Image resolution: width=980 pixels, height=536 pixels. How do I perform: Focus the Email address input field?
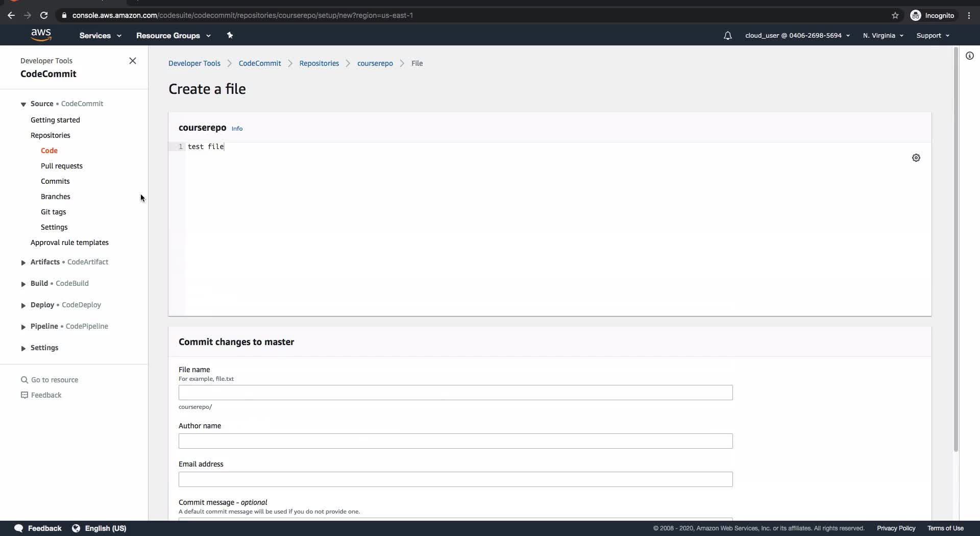455,479
